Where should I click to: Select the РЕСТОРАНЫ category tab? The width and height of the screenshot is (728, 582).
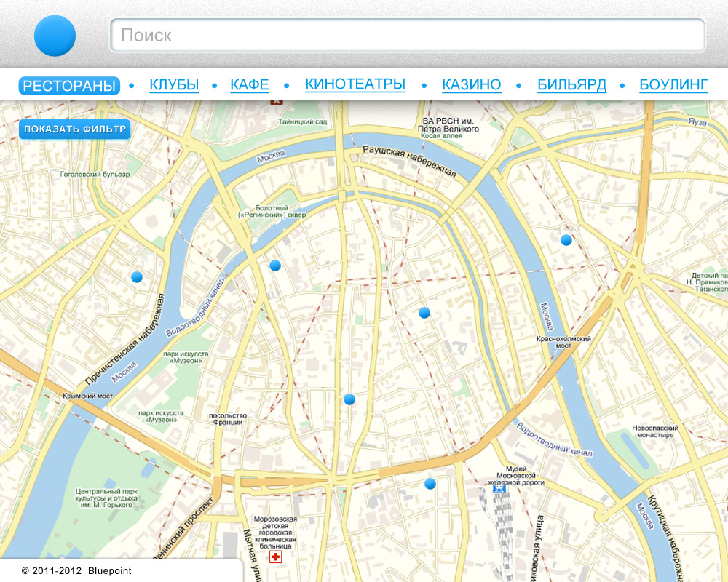point(69,86)
